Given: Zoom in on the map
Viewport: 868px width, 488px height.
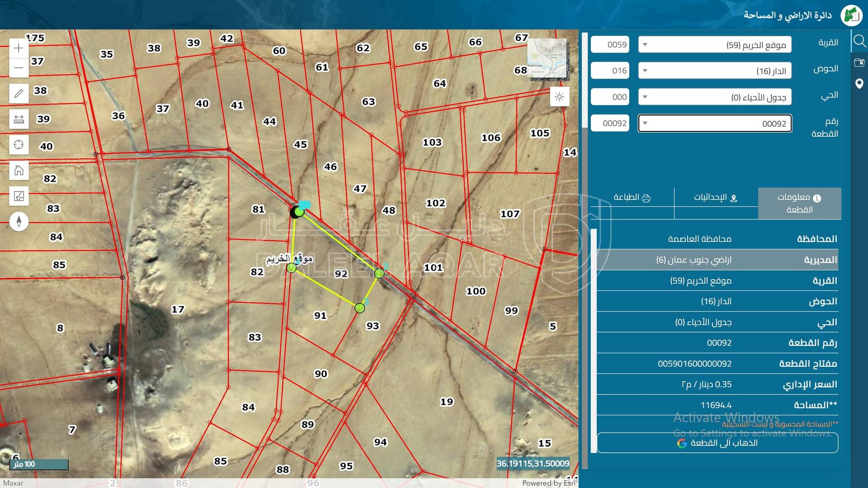Looking at the screenshot, I should coord(19,48).
